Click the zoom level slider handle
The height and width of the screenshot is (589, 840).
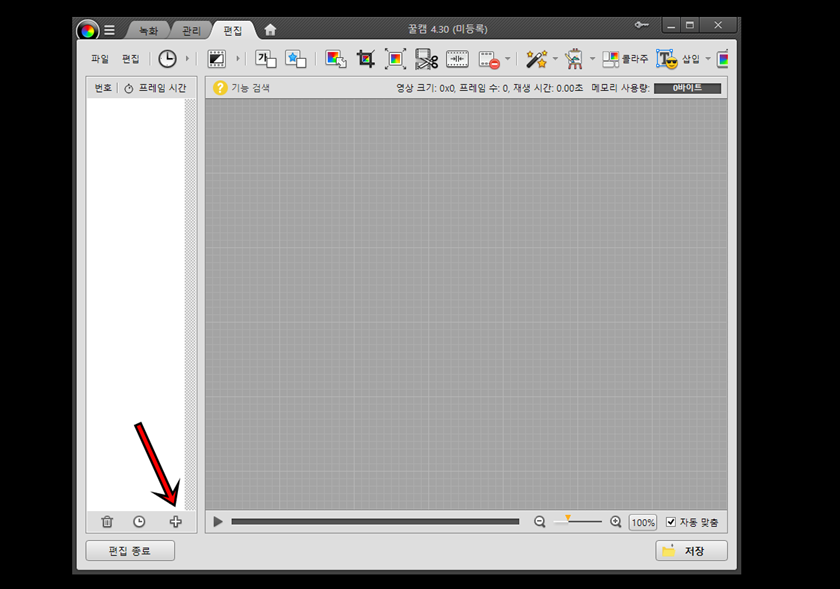pos(568,519)
